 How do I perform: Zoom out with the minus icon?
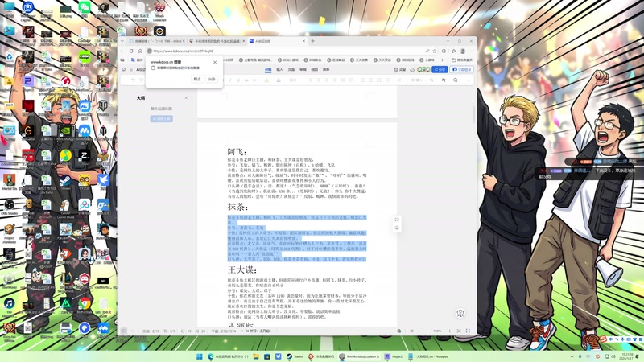pyautogui.click(x=425, y=331)
